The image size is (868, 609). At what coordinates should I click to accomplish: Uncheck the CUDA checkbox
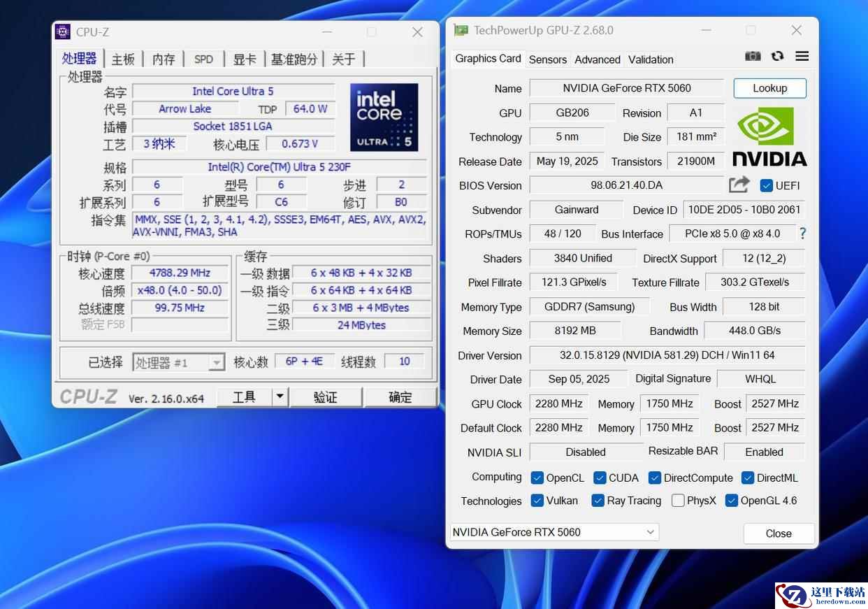point(600,478)
